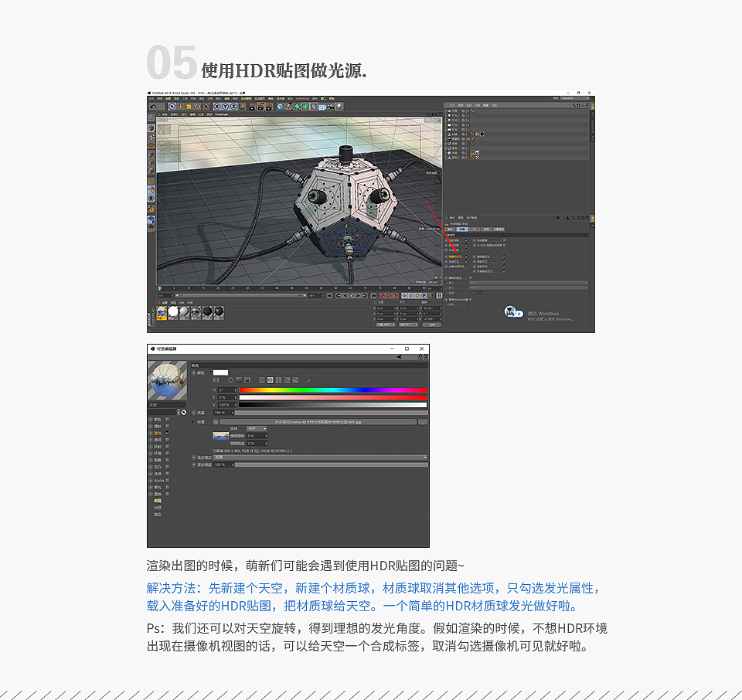
Task: Click the Value black-white slider
Action: (333, 405)
